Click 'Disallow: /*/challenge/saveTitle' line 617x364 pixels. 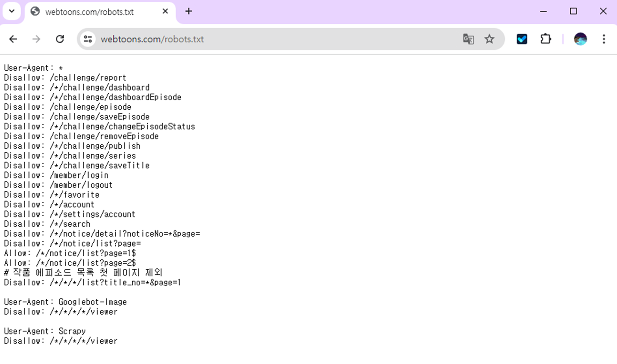77,166
